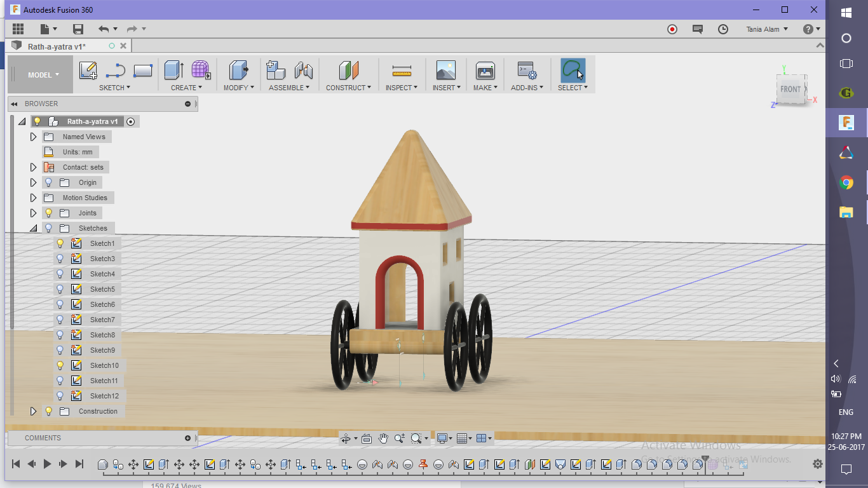Expand the Motion Studies folder
Screen dimensions: 868x488
point(34,198)
